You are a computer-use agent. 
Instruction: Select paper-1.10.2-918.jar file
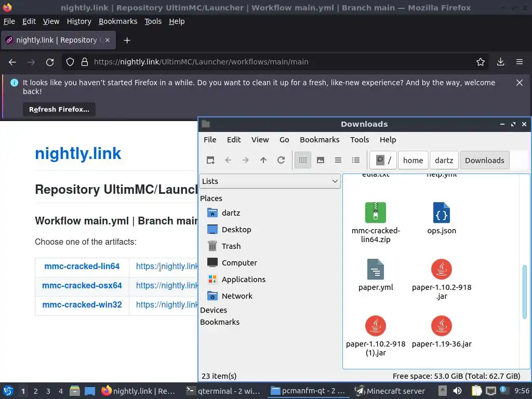coord(442,279)
